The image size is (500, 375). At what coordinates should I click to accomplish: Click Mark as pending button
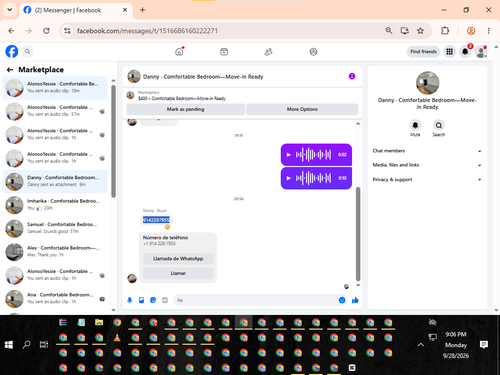(x=186, y=109)
